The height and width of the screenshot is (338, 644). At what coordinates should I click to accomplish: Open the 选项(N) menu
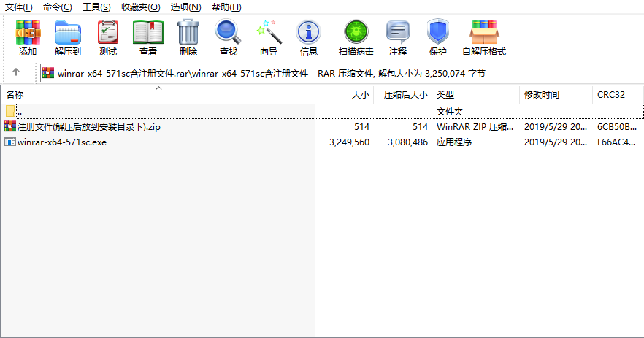(x=185, y=7)
